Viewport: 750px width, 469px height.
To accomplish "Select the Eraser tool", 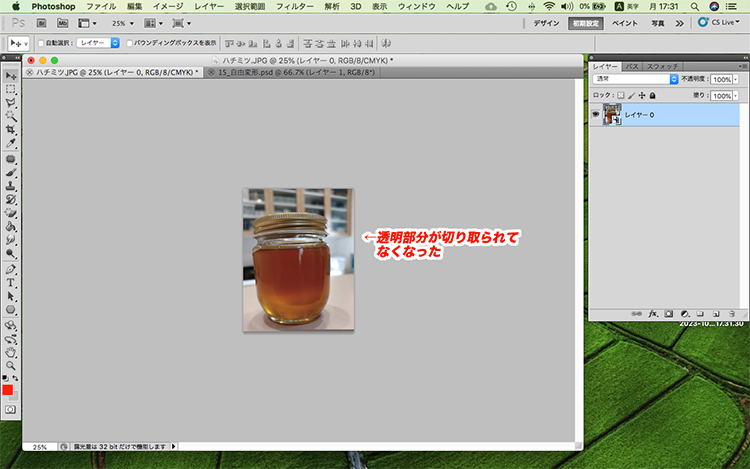I will coord(11,213).
